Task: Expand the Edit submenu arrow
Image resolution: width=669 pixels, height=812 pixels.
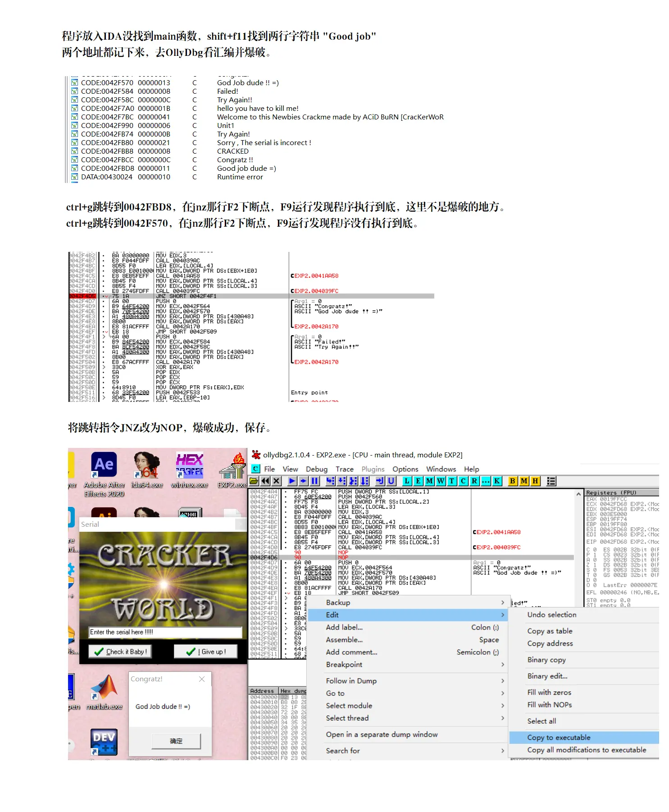Action: tap(503, 615)
